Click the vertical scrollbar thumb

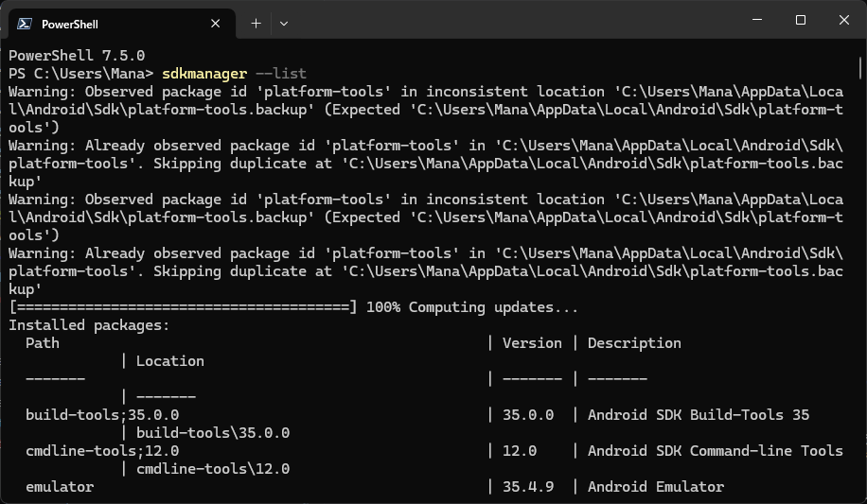(860, 68)
